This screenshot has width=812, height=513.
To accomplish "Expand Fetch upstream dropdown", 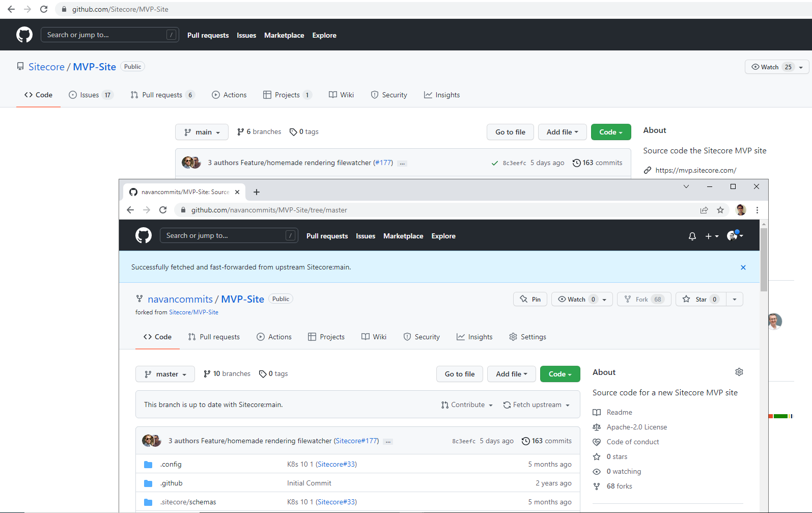I will pyautogui.click(x=537, y=404).
